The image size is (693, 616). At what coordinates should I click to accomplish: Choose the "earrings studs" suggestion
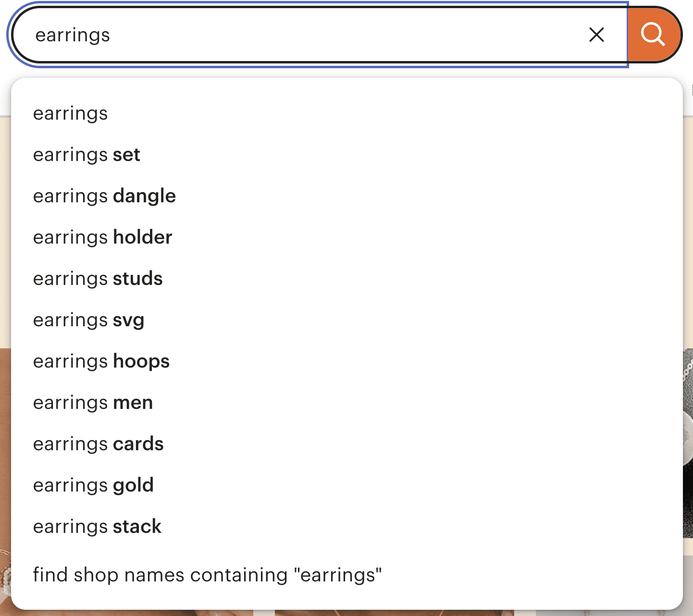346,279
